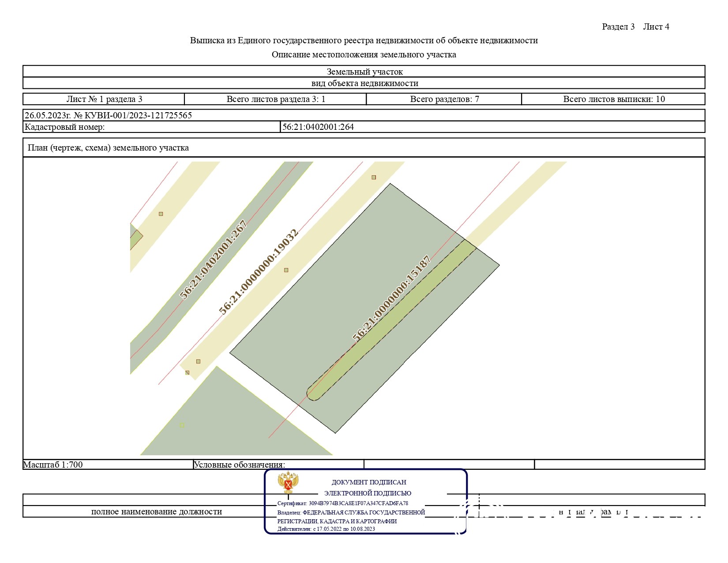The image size is (728, 563).
Task: Click the 'Владелец: ФЕДЕРАЛЬНАЯ СЛУЖБА ГОСУДАРСТВЕННОЙ' line
Action: click(x=351, y=512)
